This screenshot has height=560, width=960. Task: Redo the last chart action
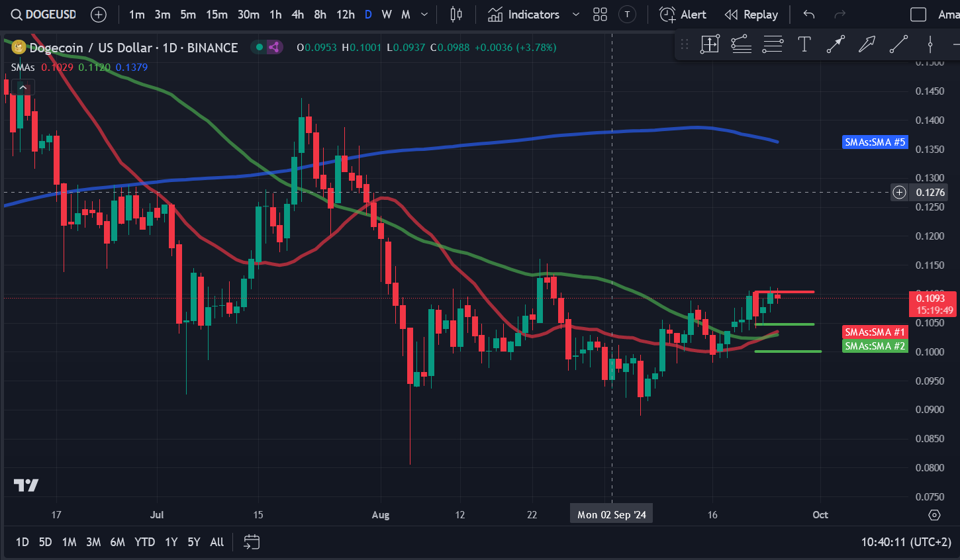click(840, 15)
